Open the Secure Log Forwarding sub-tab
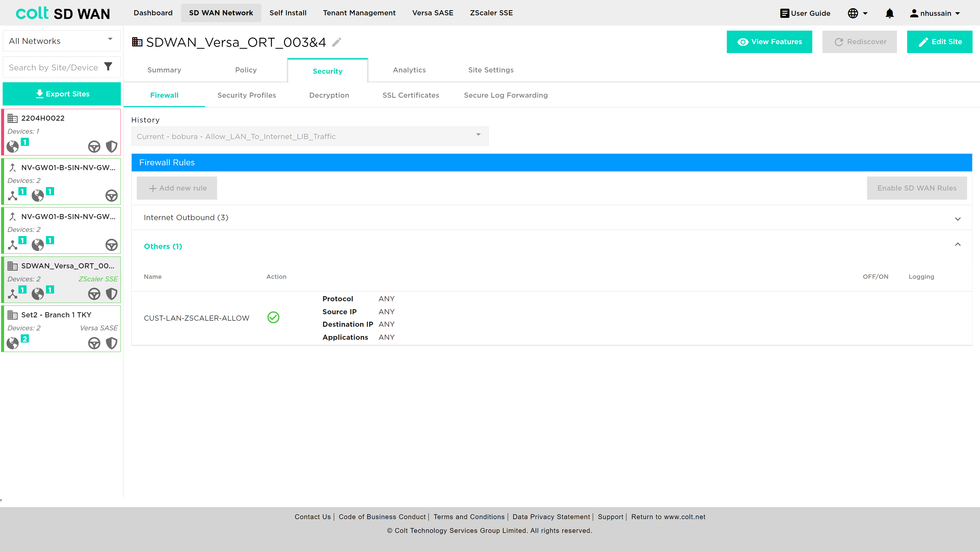 506,95
